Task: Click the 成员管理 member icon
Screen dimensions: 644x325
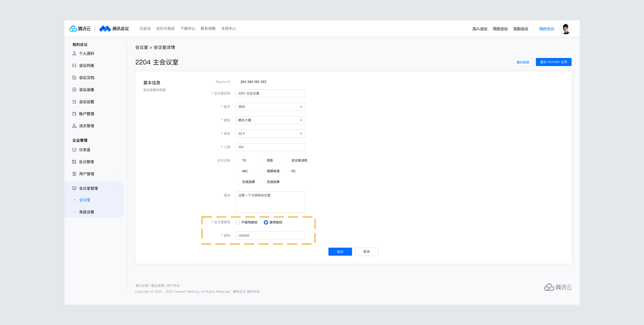Action: tap(74, 126)
